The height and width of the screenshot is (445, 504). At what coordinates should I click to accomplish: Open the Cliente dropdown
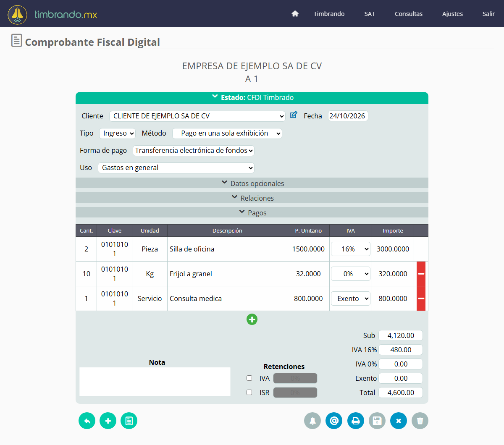coord(197,116)
